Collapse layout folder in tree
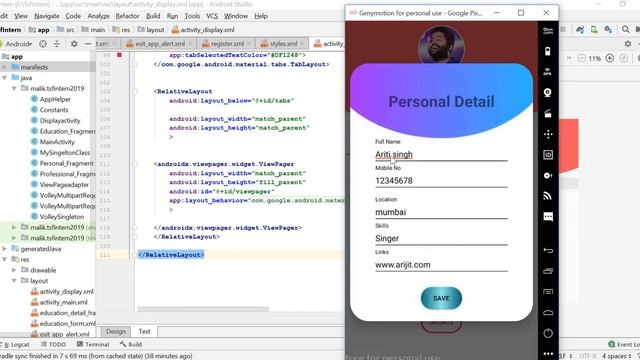 click(x=14, y=280)
